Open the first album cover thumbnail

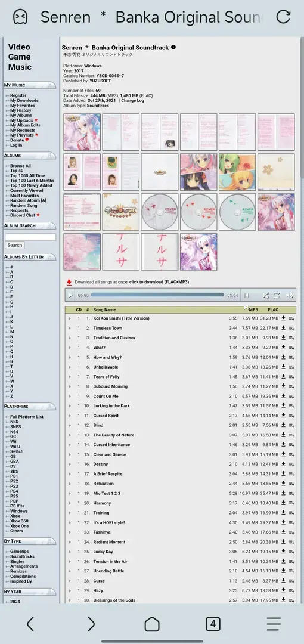point(82,132)
